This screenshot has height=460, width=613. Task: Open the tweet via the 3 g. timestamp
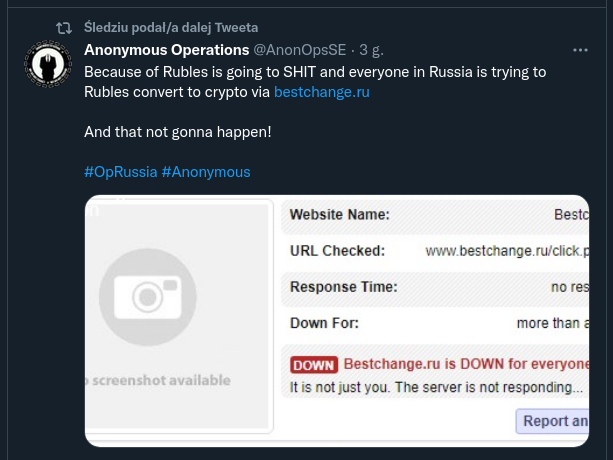pyautogui.click(x=371, y=50)
